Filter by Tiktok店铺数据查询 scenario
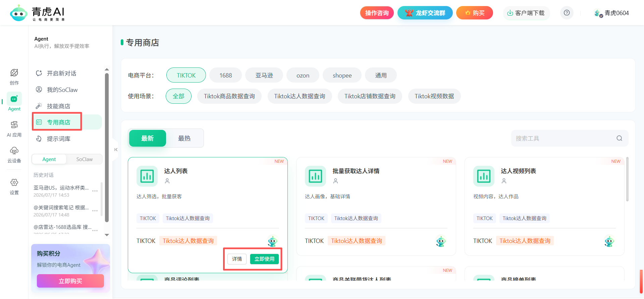The width and height of the screenshot is (644, 299). point(370,96)
